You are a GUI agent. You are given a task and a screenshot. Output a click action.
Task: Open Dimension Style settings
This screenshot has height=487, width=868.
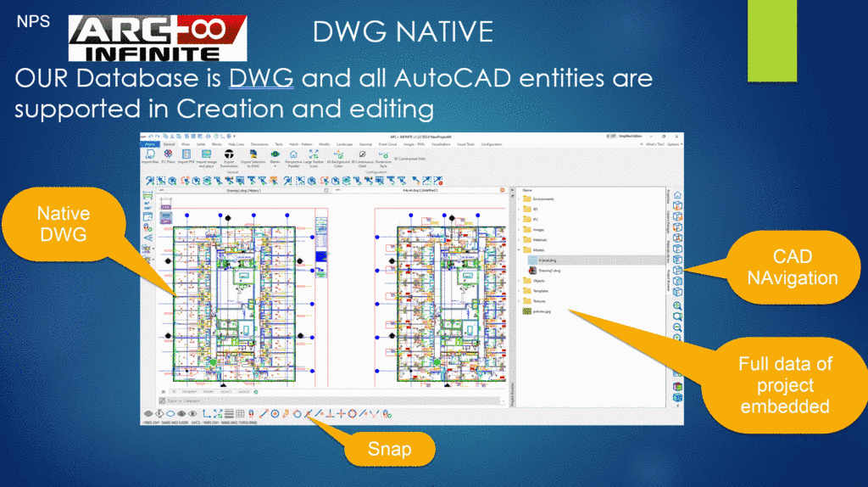(x=383, y=158)
